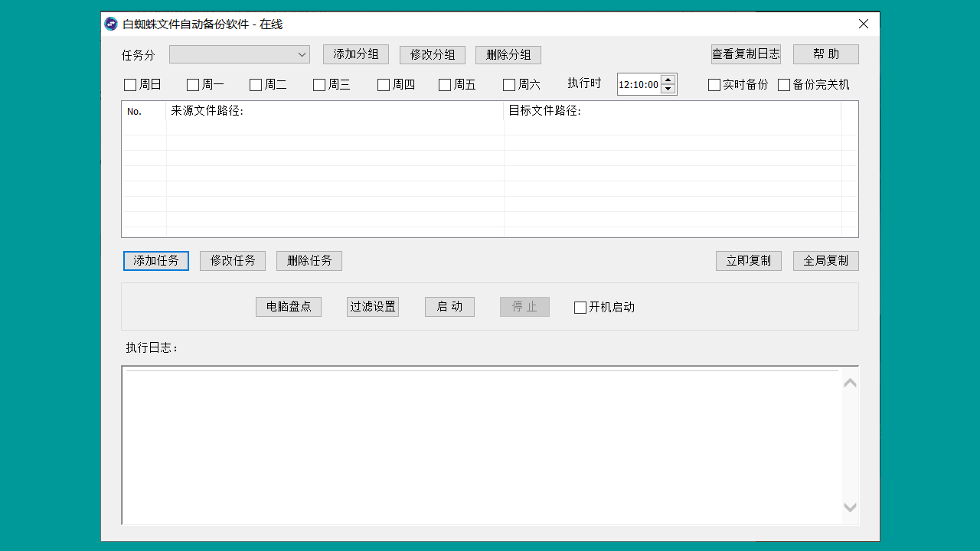
Task: Open the 任务分 group dropdown
Action: [x=240, y=54]
